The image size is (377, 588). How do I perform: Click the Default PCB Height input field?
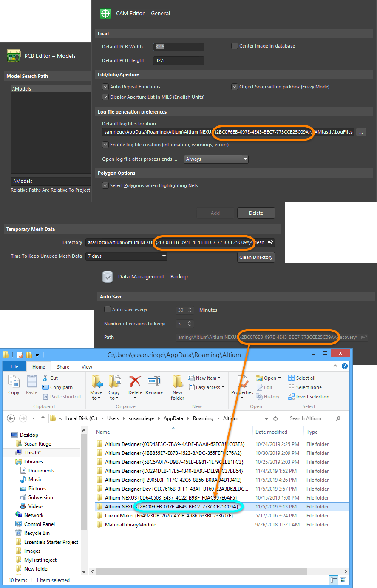click(179, 60)
